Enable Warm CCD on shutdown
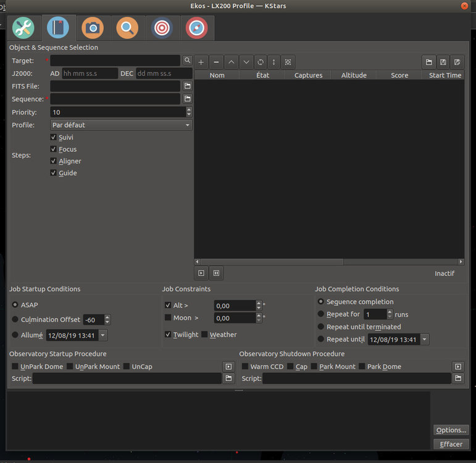Viewport: 476px width, 463px height. tap(245, 366)
